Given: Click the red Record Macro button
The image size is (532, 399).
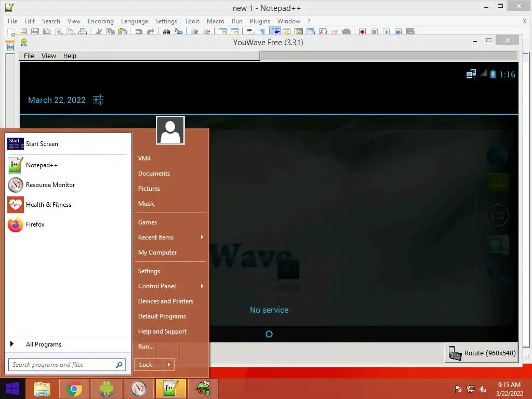Looking at the screenshot, I should pyautogui.click(x=362, y=32).
